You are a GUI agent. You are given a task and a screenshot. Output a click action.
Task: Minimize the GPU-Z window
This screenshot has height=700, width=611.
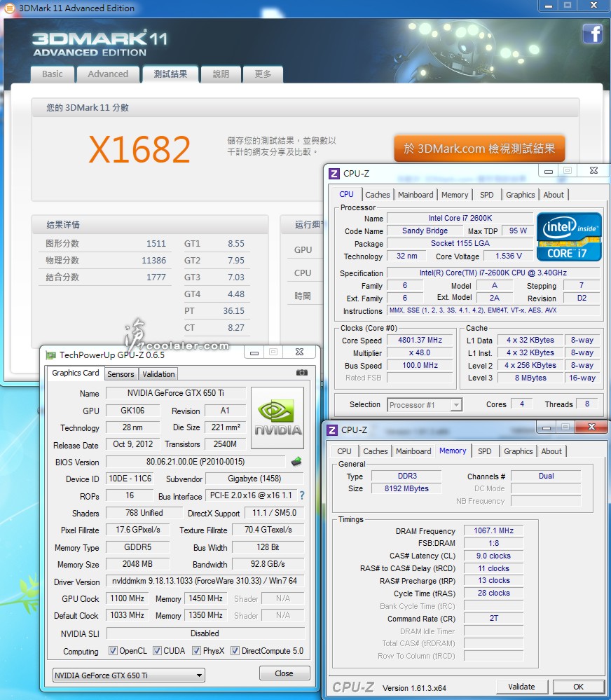pos(254,352)
